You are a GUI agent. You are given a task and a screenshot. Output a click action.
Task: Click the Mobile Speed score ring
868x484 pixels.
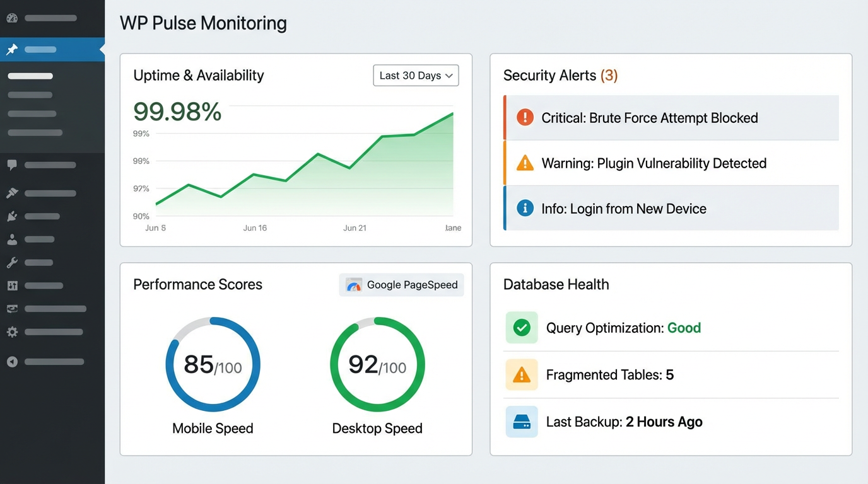(213, 364)
